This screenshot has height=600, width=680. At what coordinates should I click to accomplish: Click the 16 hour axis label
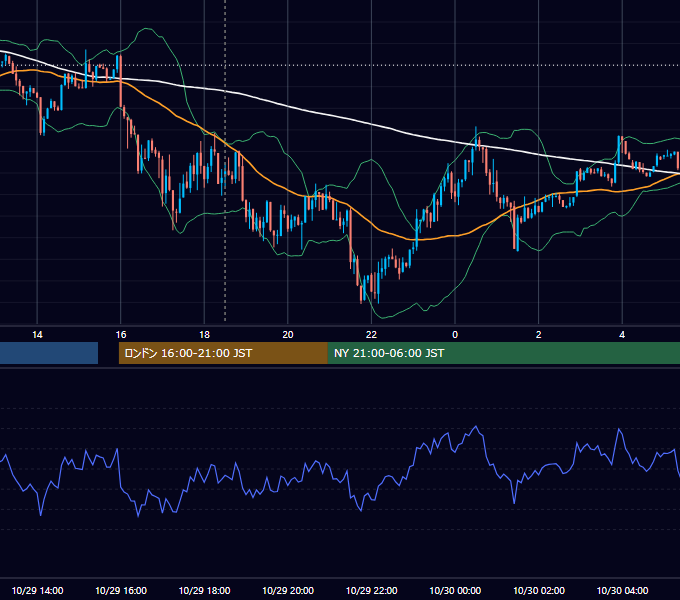pos(121,335)
